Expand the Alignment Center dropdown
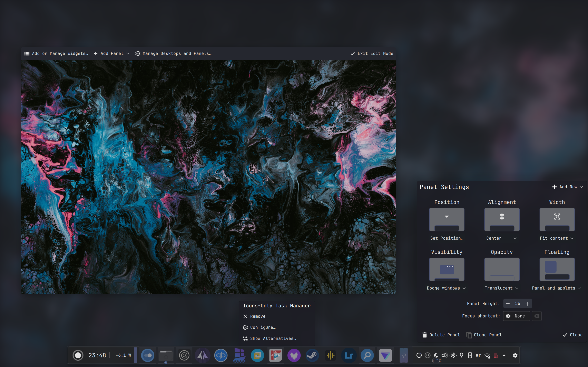Screen dimensions: 588x367 pyautogui.click(x=501, y=238)
